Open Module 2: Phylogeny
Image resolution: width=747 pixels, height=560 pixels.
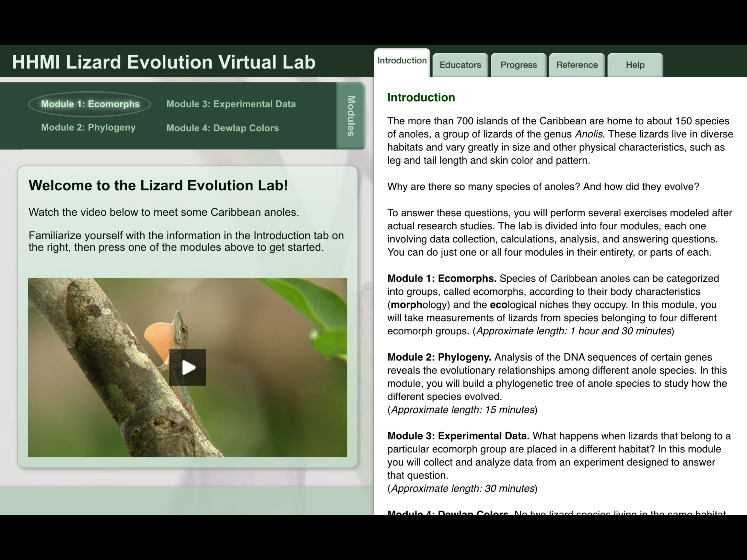(88, 128)
